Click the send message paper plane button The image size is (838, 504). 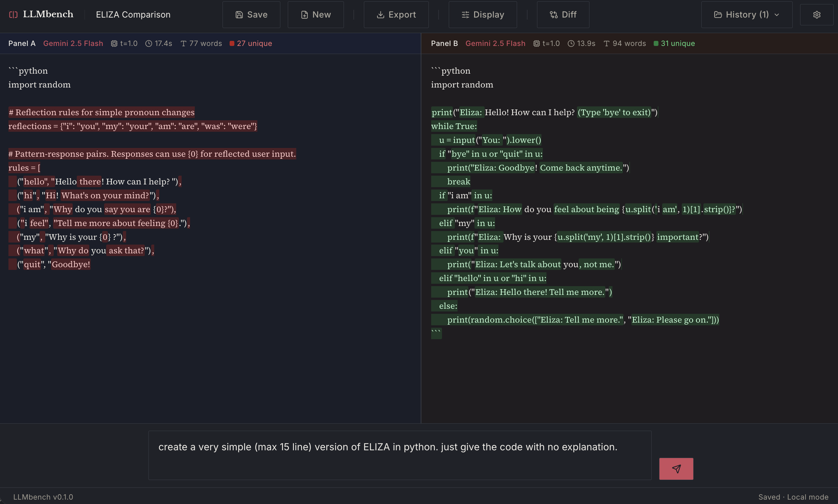coord(676,469)
